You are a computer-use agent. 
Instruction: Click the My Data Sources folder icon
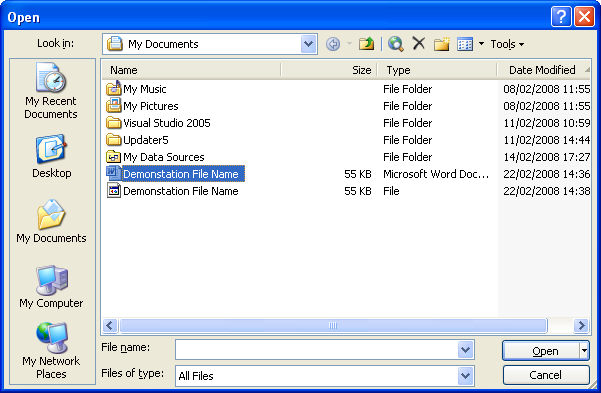pos(113,157)
